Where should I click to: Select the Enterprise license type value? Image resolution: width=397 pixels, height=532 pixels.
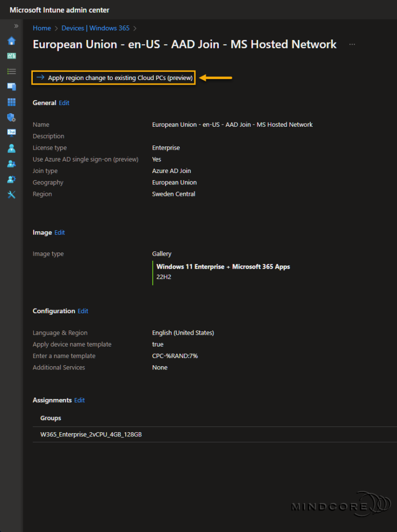166,148
